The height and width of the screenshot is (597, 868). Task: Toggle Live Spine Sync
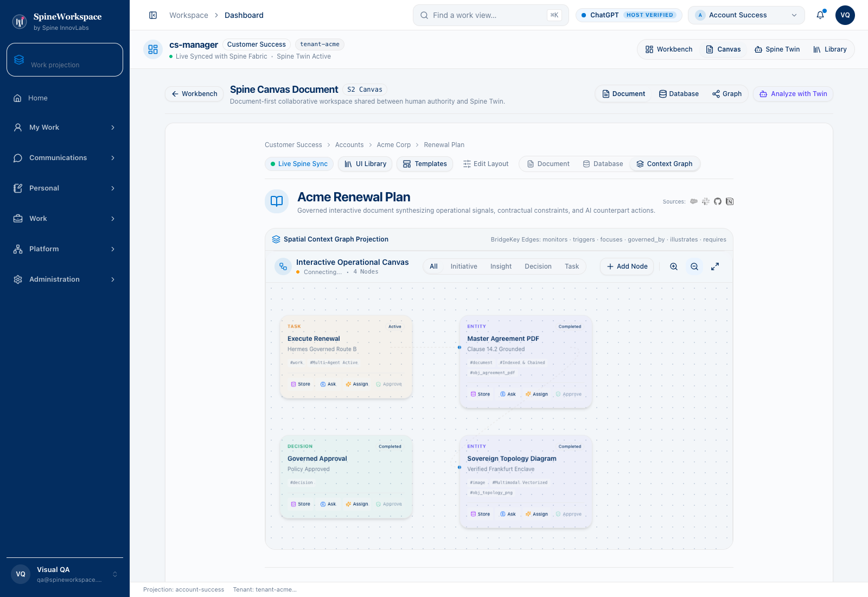(x=299, y=164)
